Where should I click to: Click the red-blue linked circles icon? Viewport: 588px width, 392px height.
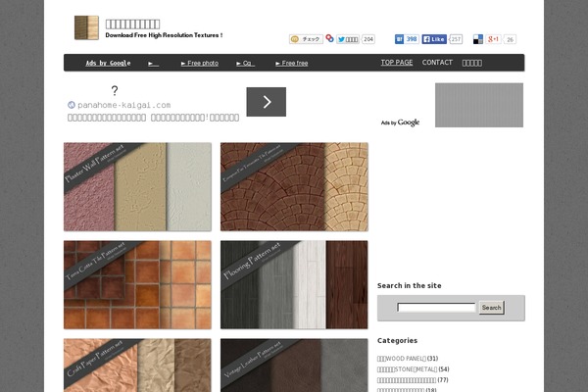(329, 38)
